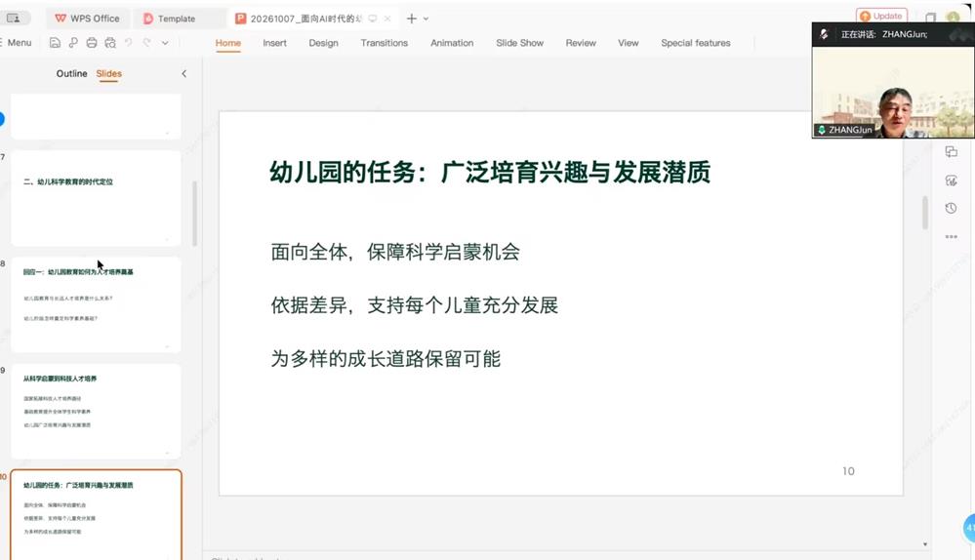
Task: Click the Print icon in quick toolbar
Action: point(92,43)
